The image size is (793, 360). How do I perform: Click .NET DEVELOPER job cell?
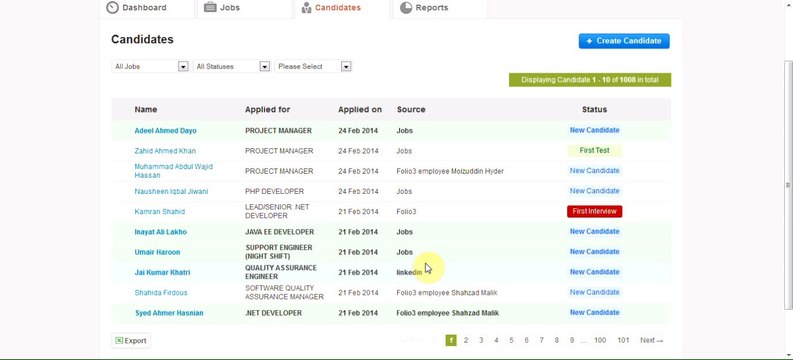(274, 312)
